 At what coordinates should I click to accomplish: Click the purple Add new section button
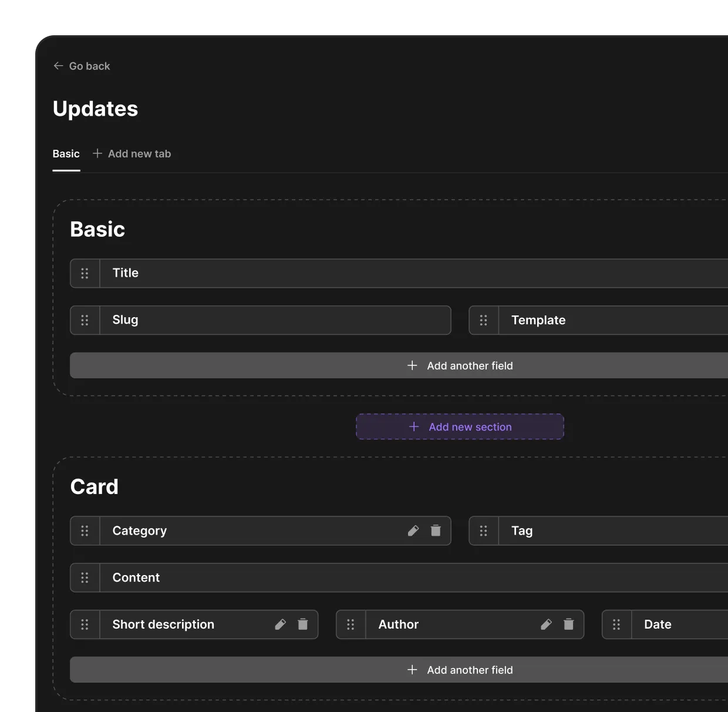(460, 426)
